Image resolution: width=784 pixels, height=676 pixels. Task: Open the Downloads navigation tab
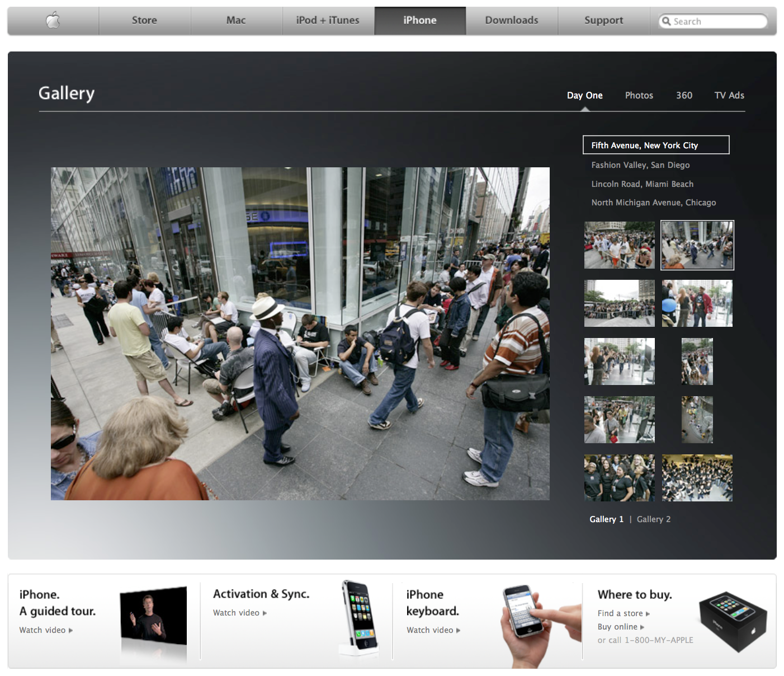512,21
